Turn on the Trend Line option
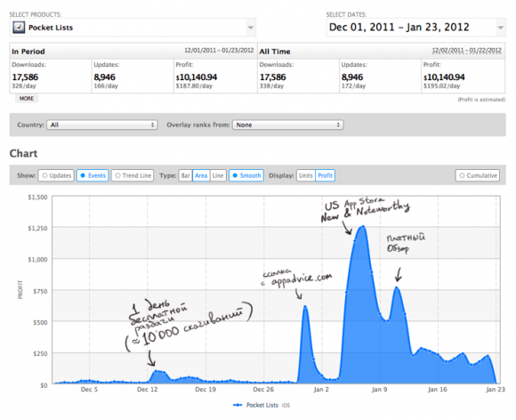Viewport: 516px width, 420px height. [133, 175]
